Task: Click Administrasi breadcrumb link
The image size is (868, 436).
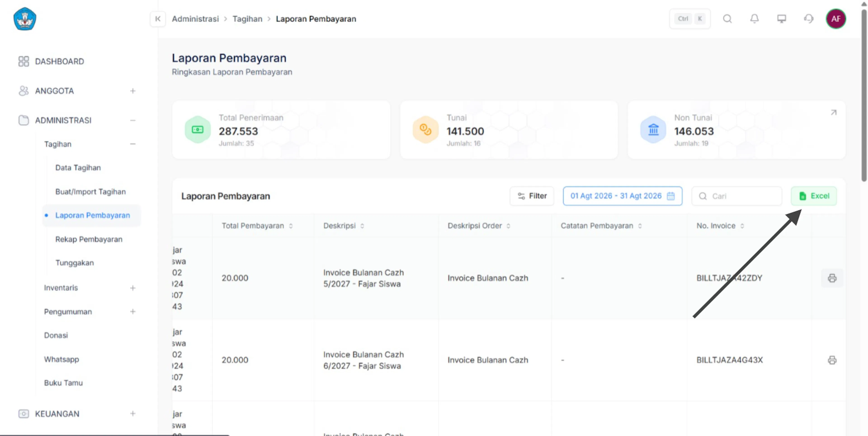Action: (x=195, y=19)
